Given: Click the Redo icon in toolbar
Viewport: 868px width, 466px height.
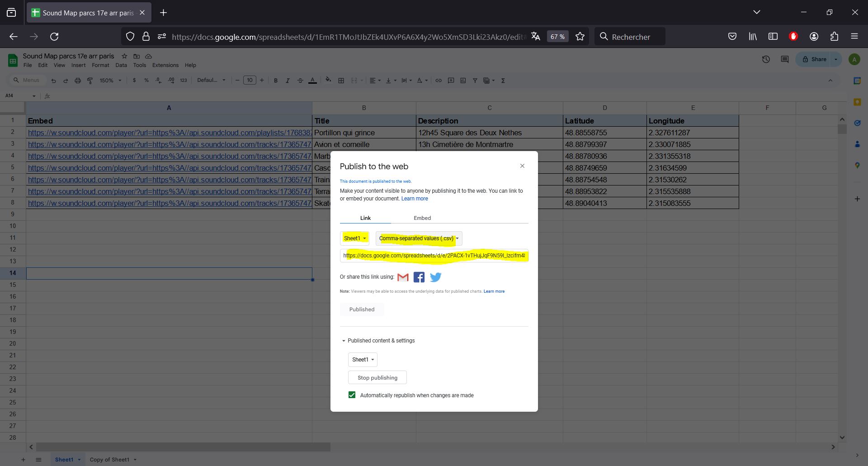Looking at the screenshot, I should pos(66,81).
